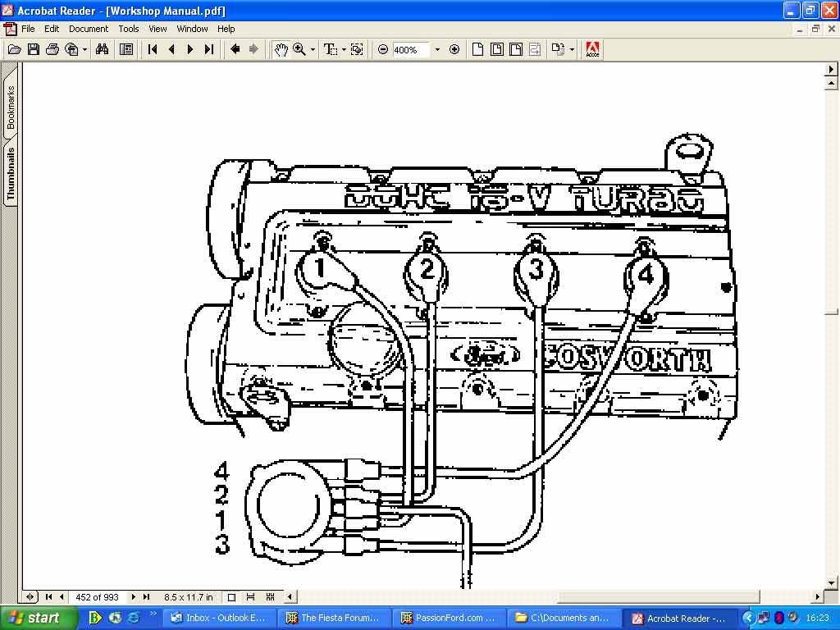
Task: Click the status bar first page button
Action: click(48, 597)
